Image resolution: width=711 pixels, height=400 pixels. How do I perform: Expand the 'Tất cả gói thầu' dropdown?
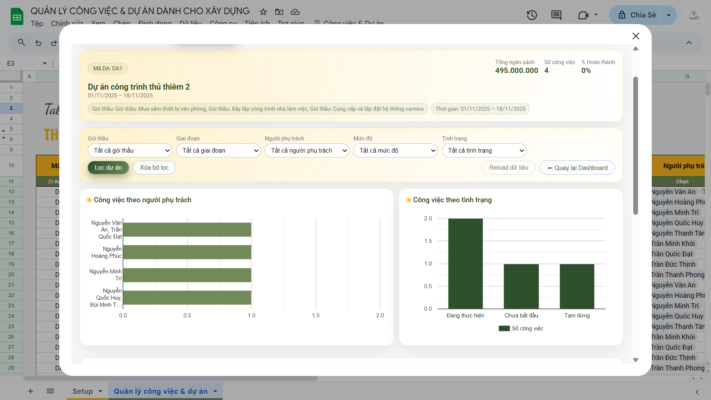pos(128,151)
